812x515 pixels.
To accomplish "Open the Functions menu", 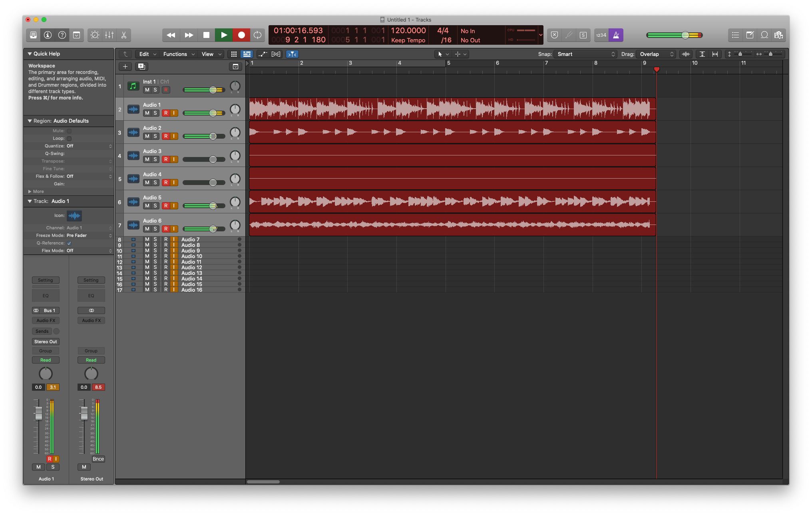I will click(x=179, y=54).
